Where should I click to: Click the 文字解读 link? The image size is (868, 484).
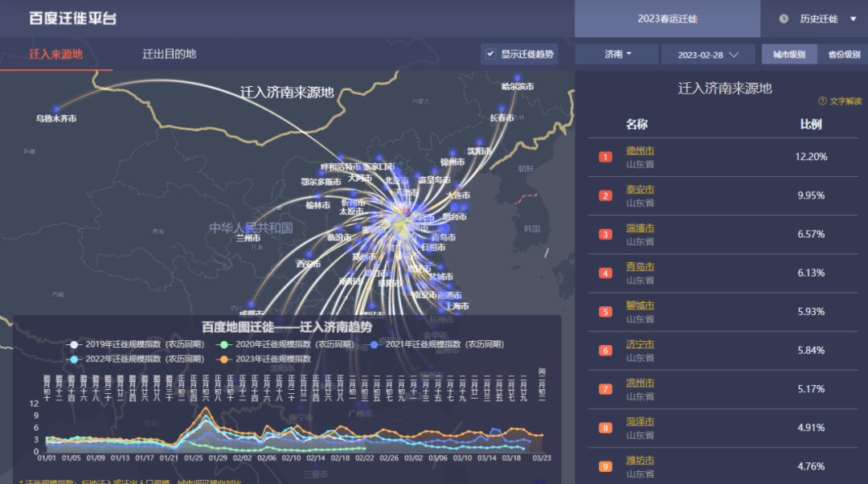845,100
